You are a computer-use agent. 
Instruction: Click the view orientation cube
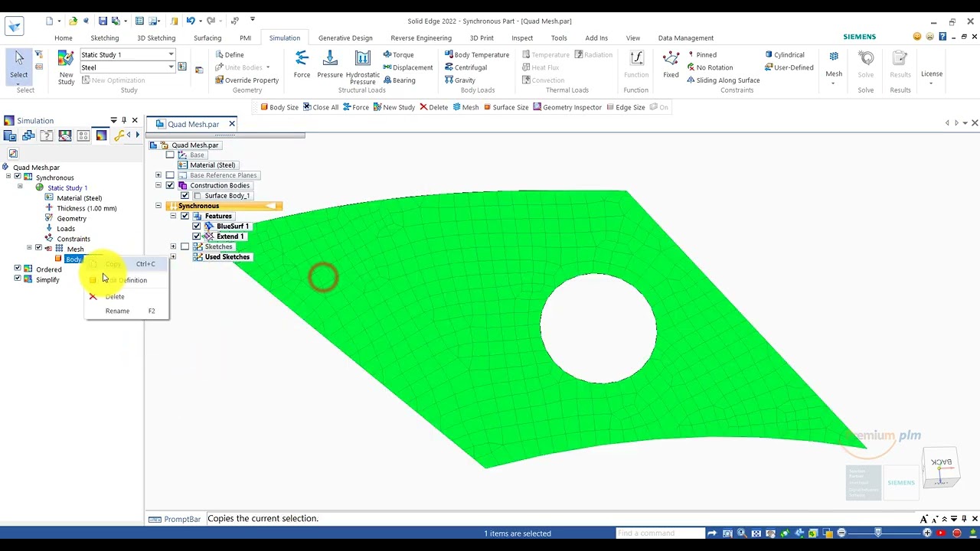click(941, 468)
